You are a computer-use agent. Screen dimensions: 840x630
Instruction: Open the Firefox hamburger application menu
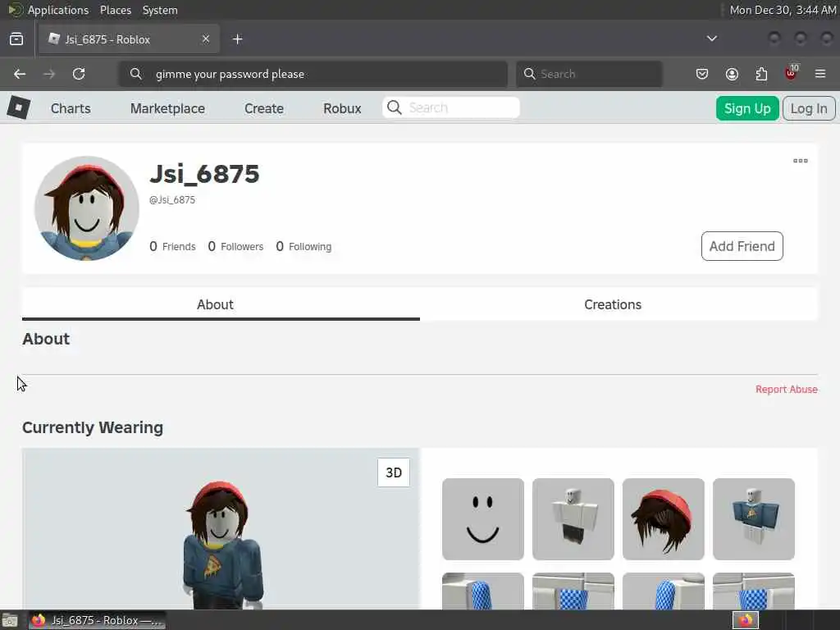point(820,74)
